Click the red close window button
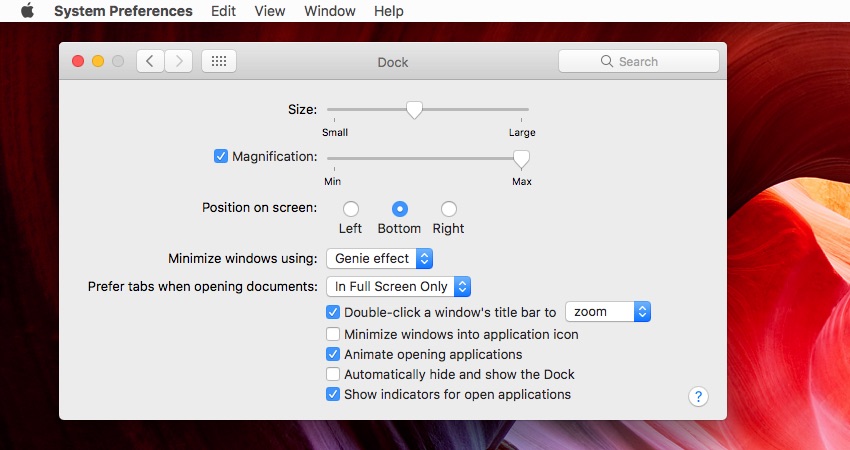 click(x=78, y=61)
